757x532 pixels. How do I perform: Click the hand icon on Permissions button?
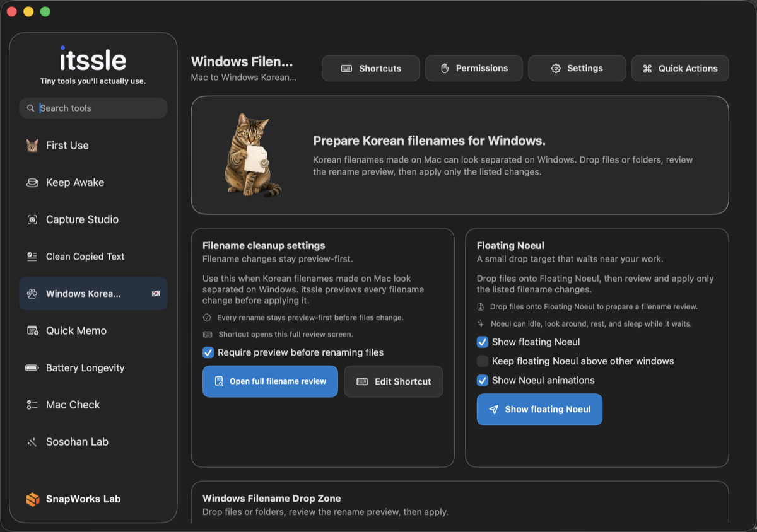pyautogui.click(x=445, y=68)
